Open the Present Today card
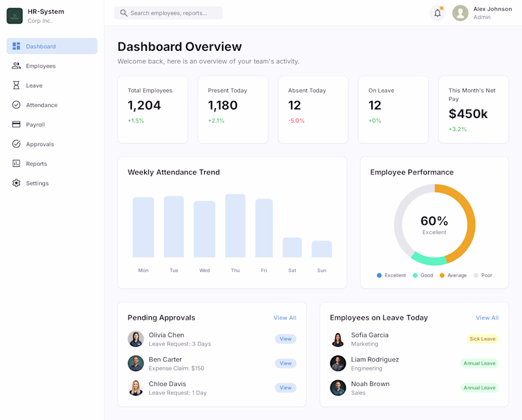 click(x=233, y=110)
